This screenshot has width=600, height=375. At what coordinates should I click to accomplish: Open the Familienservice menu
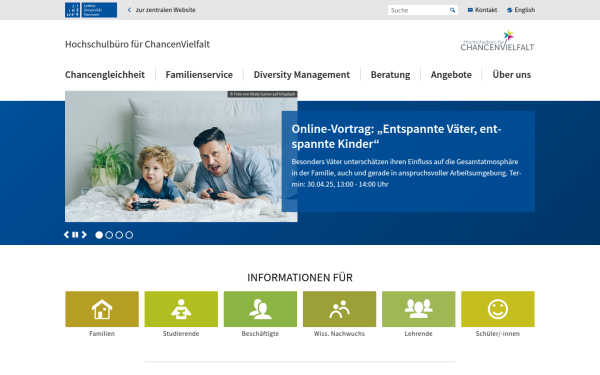[199, 75]
